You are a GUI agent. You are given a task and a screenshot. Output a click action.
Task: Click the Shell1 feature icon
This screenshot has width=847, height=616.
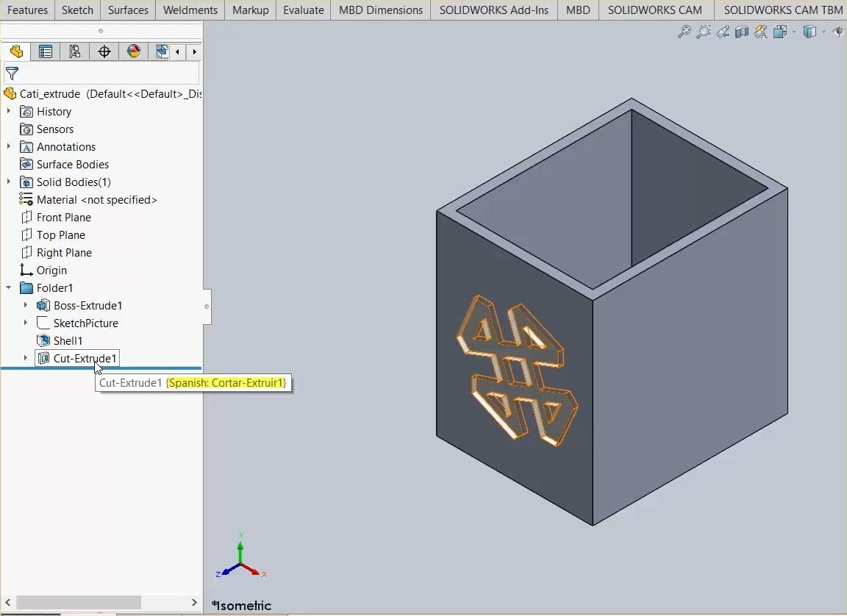(43, 340)
